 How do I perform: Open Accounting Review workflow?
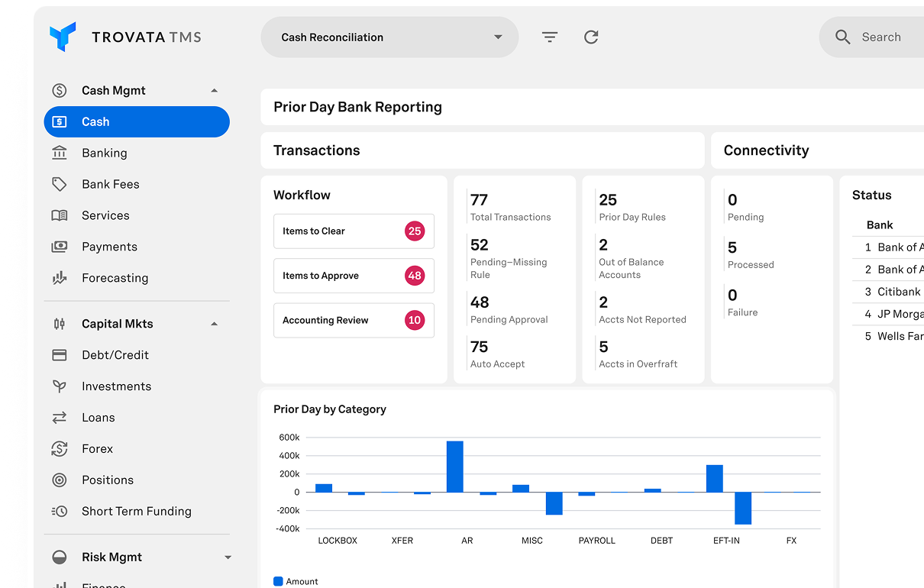click(x=354, y=320)
